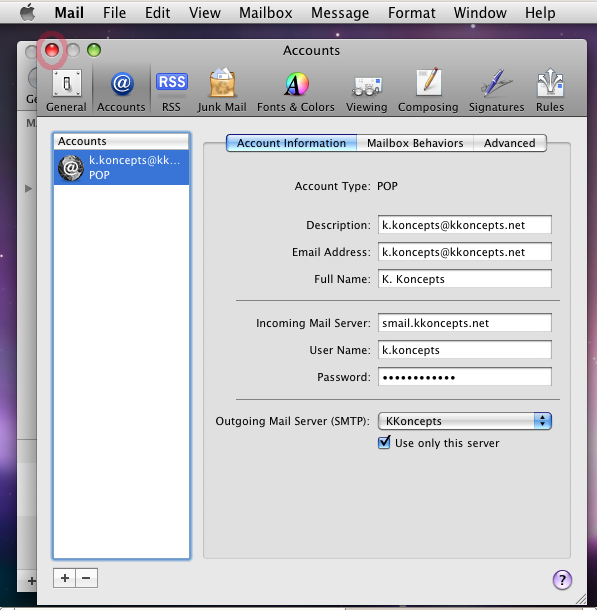Close the Accounts window with red button
Screen dimensions: 597x610
click(x=52, y=50)
